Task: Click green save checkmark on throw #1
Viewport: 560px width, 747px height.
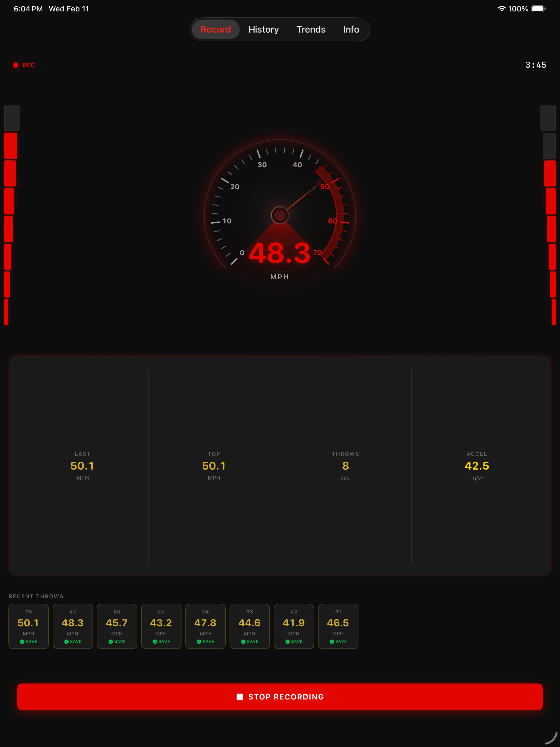Action: (332, 642)
